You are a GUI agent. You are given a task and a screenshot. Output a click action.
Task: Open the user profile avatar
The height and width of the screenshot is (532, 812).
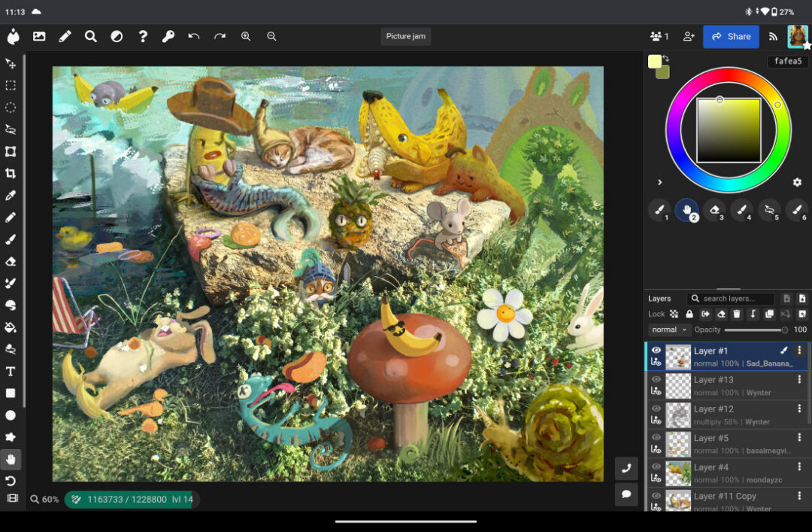point(798,36)
